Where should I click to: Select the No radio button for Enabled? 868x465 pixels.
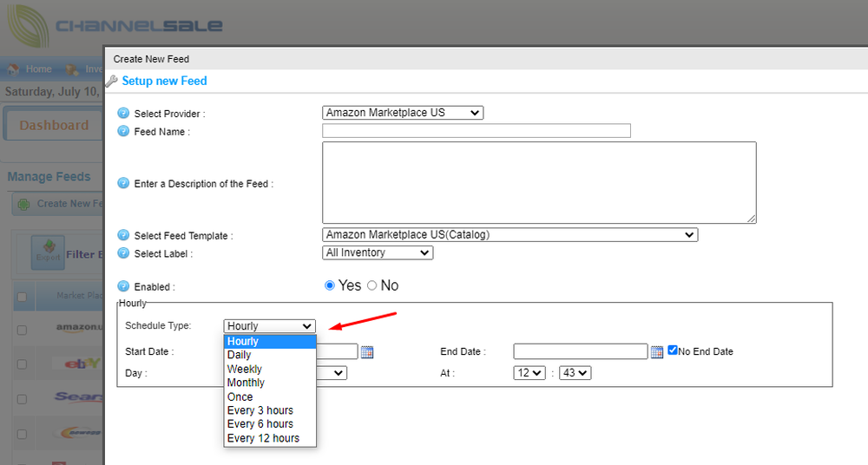(372, 285)
